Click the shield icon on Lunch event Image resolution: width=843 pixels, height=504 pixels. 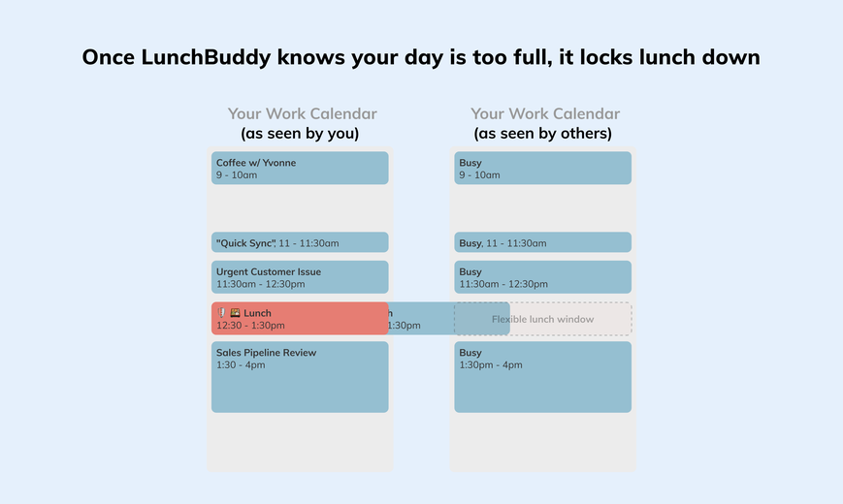point(221,313)
